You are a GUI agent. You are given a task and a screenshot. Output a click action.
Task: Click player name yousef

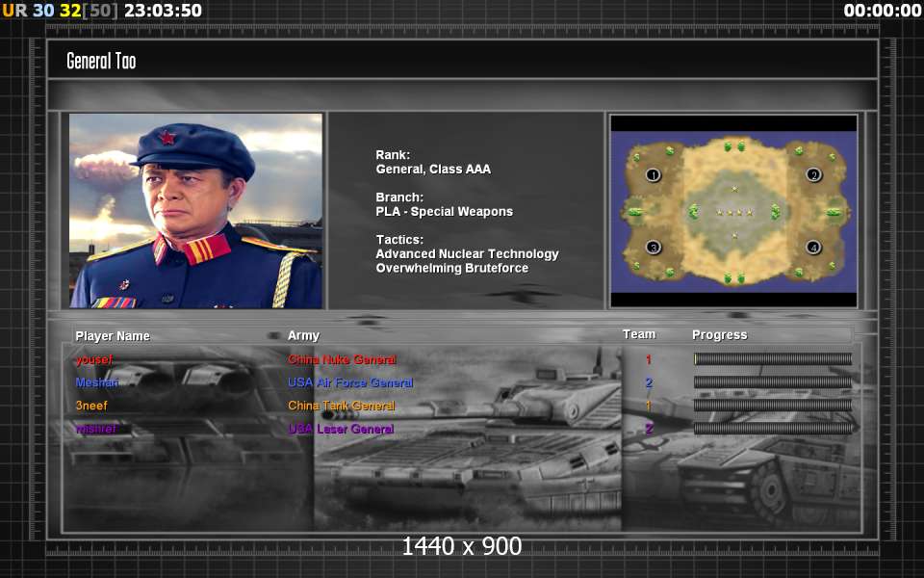coord(96,360)
